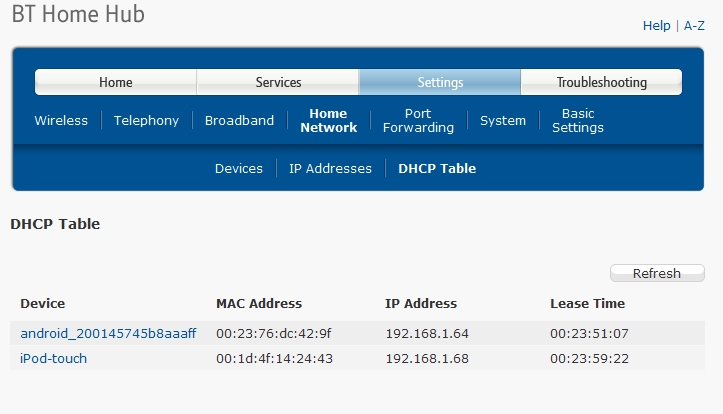Screen dimensions: 723x414
Task: Open Basic Settings
Action: [x=578, y=120]
